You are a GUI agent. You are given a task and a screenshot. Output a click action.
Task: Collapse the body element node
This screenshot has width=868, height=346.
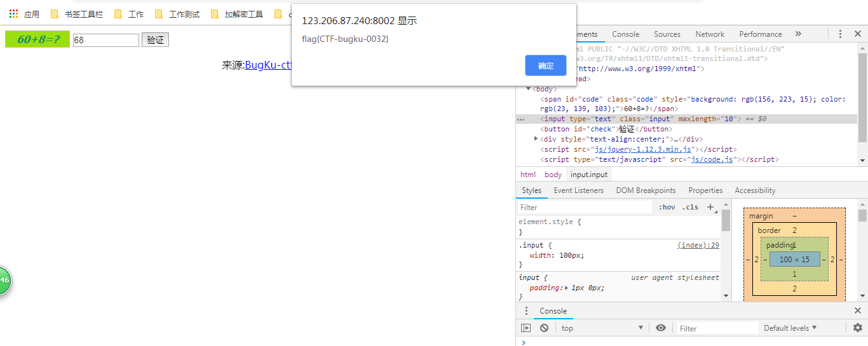[x=529, y=89]
